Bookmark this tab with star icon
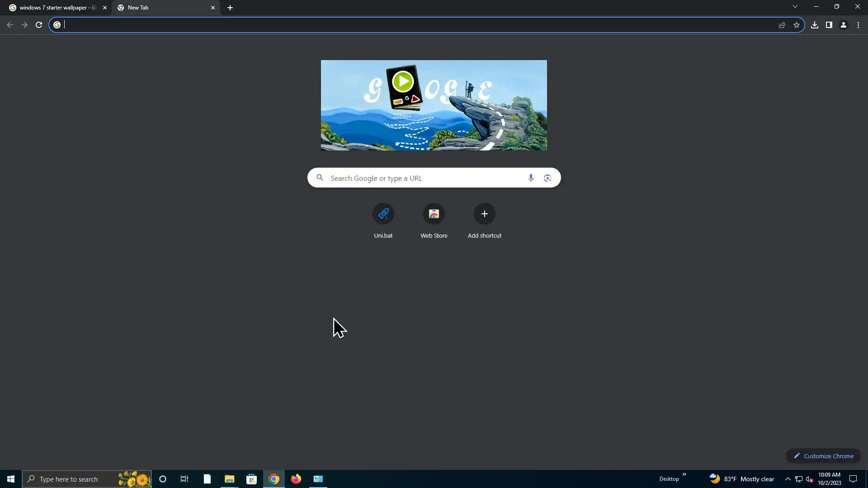Screen dimensions: 868x488 pyautogui.click(x=797, y=25)
